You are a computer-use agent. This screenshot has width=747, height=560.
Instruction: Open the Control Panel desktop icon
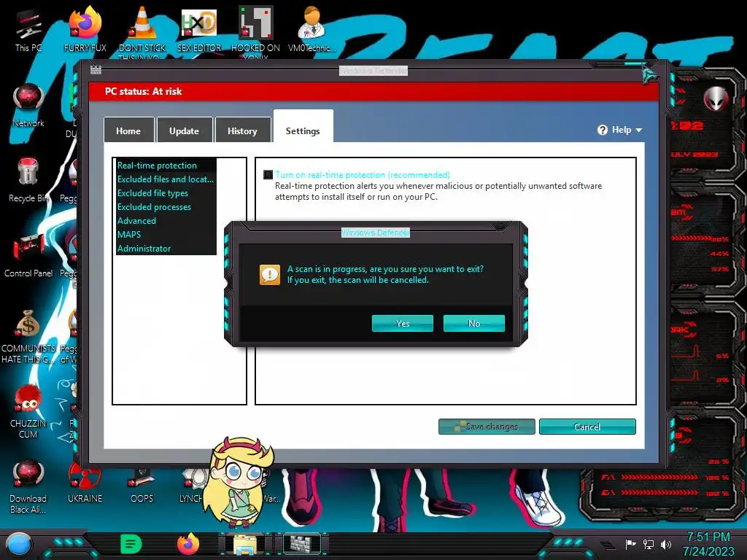coord(28,255)
